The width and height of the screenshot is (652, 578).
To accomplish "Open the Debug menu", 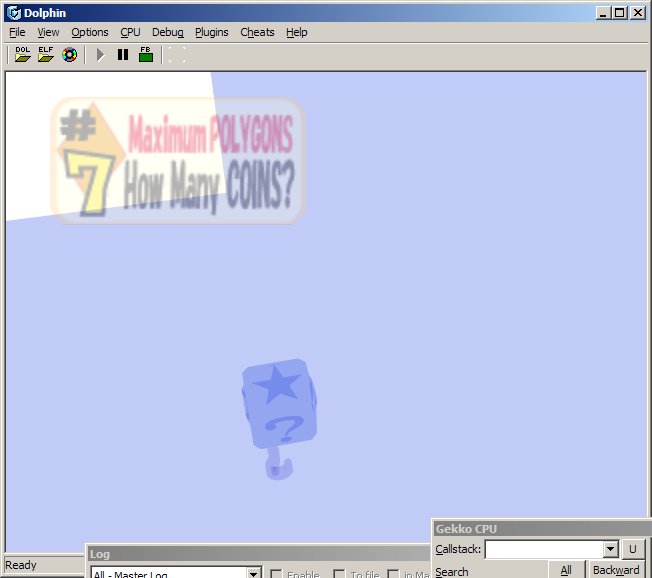I will pyautogui.click(x=168, y=32).
